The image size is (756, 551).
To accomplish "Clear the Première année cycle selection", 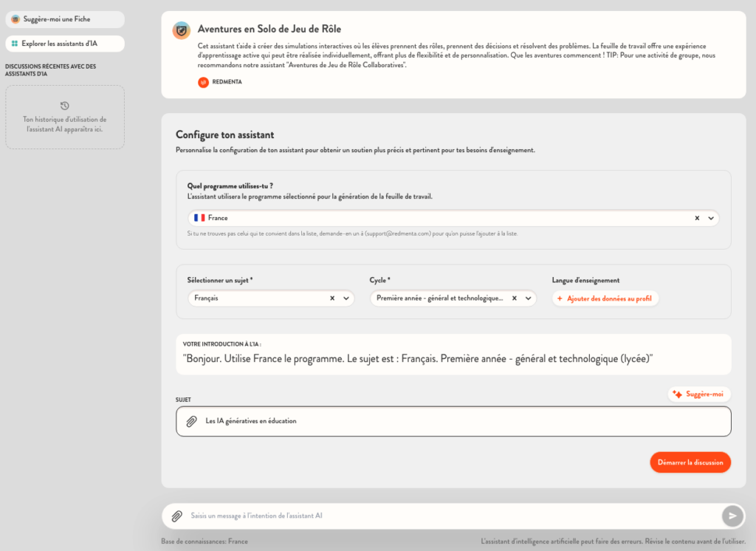I will coord(515,298).
